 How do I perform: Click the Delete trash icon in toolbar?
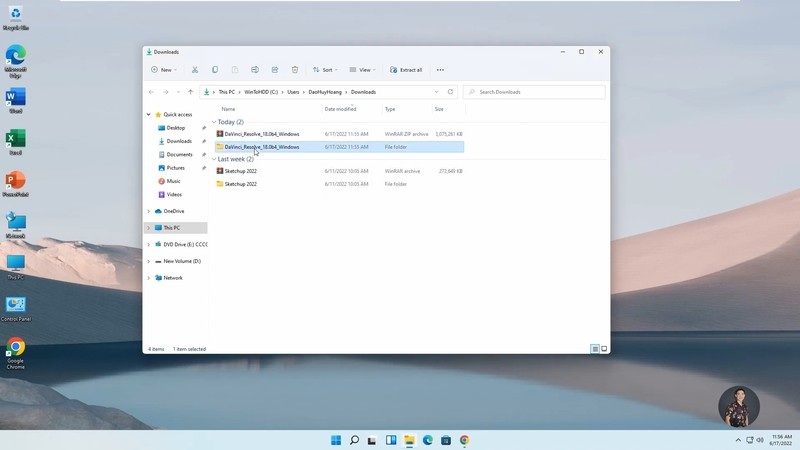pos(295,70)
